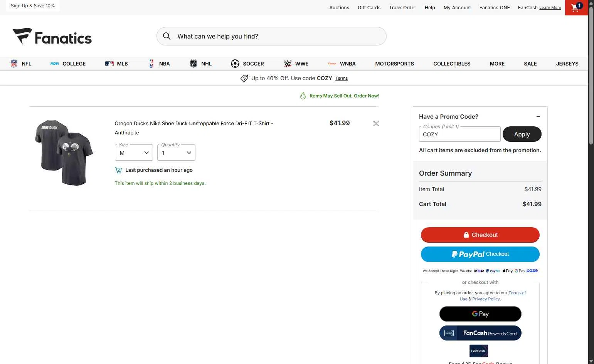Click the Apply promo code button
Viewport: 594px width, 364px height.
click(522, 134)
